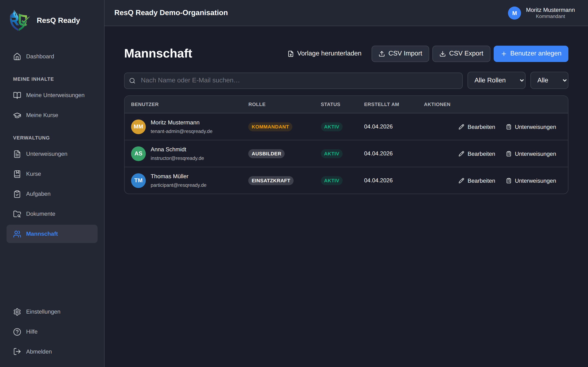The width and height of the screenshot is (588, 367).
Task: Start a CSV Export
Action: tap(461, 54)
